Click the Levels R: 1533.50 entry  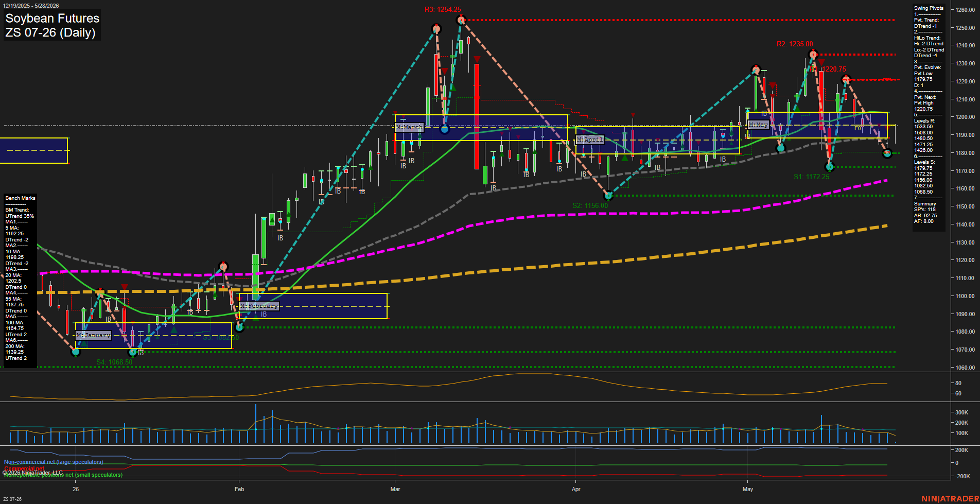923,127
